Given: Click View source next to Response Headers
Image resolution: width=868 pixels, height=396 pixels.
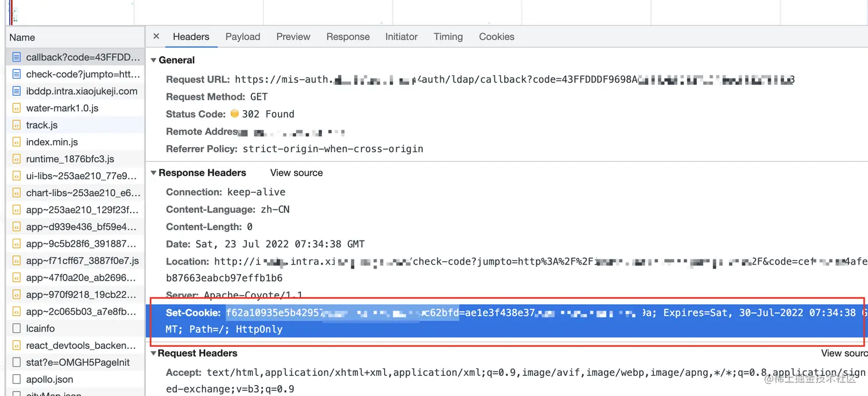Looking at the screenshot, I should click(x=296, y=173).
